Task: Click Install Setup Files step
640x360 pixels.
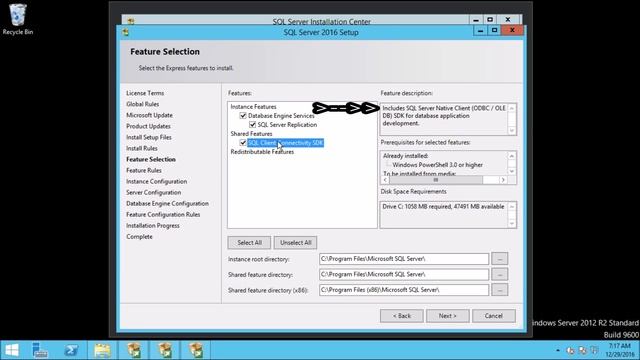Action: [x=149, y=137]
